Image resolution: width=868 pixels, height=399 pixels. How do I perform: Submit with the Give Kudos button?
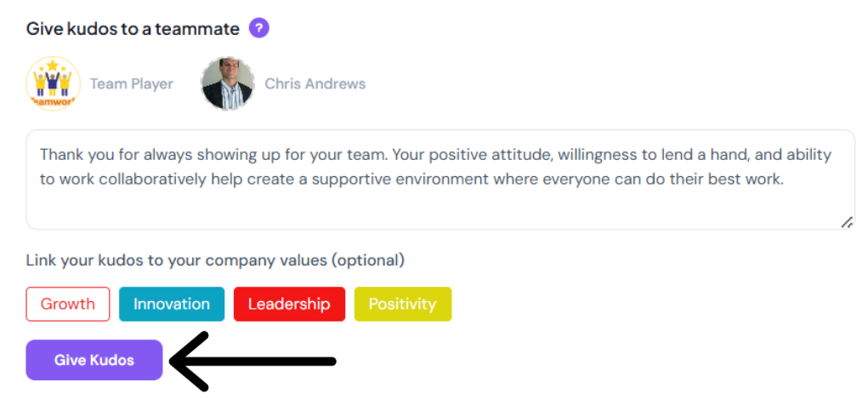(94, 360)
